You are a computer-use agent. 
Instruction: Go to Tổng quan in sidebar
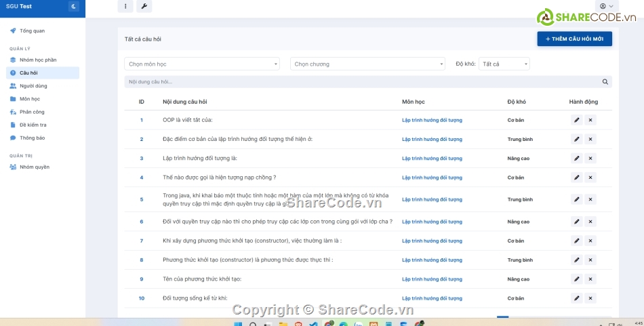coord(32,30)
